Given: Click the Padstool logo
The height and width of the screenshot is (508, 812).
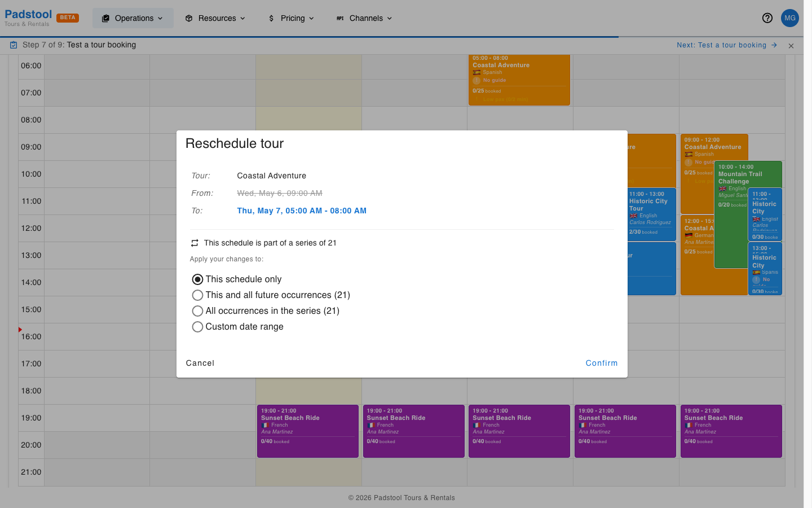Looking at the screenshot, I should [x=28, y=17].
